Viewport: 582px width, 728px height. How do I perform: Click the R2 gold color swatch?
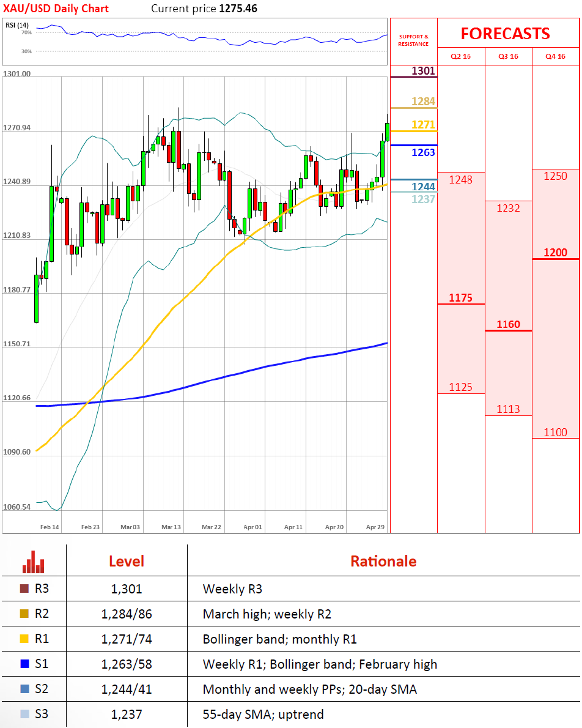coord(24,614)
